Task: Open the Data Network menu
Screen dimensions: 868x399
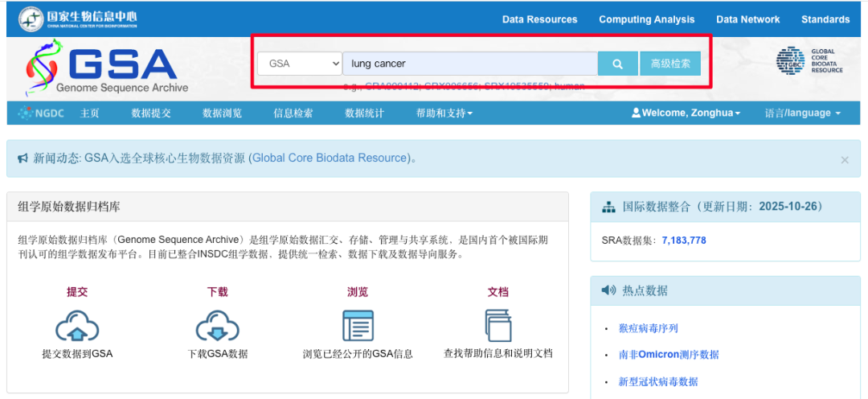Action: [748, 19]
